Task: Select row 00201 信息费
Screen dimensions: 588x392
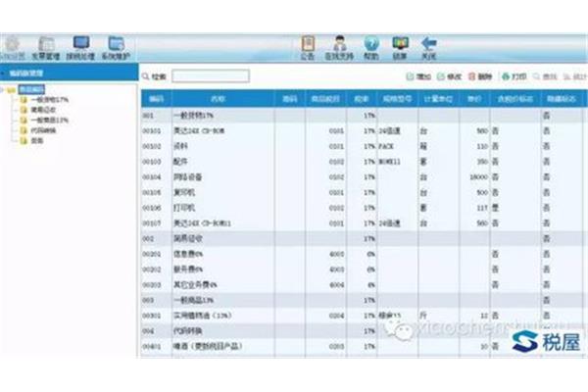Action: coord(363,254)
